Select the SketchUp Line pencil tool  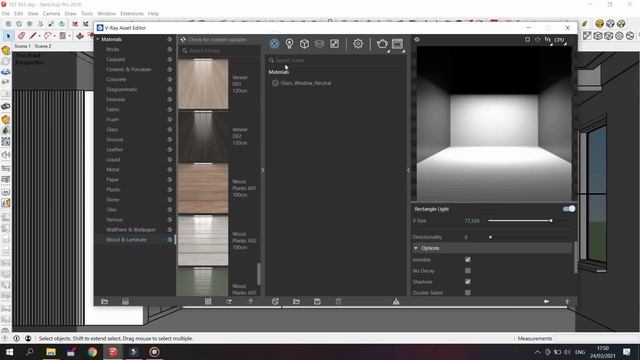[33, 36]
